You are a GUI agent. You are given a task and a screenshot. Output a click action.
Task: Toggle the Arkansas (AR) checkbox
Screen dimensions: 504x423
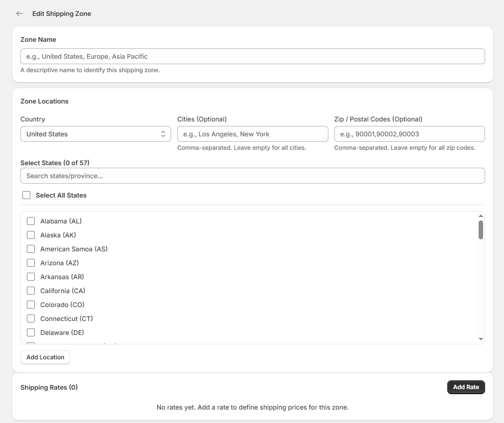31,277
